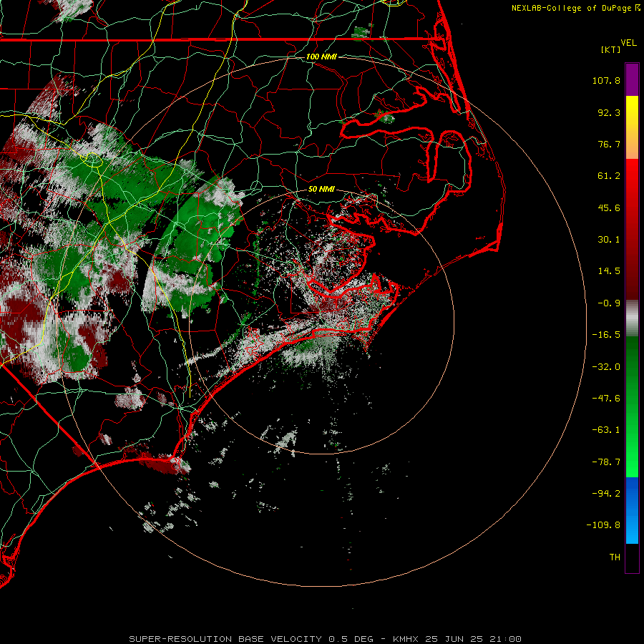Click the -47.6 velocity scale value
644x644 pixels.
point(606,399)
